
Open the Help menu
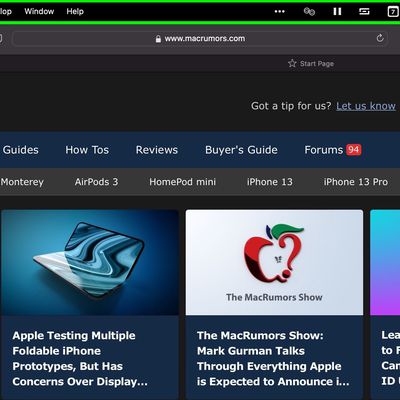[x=75, y=11]
